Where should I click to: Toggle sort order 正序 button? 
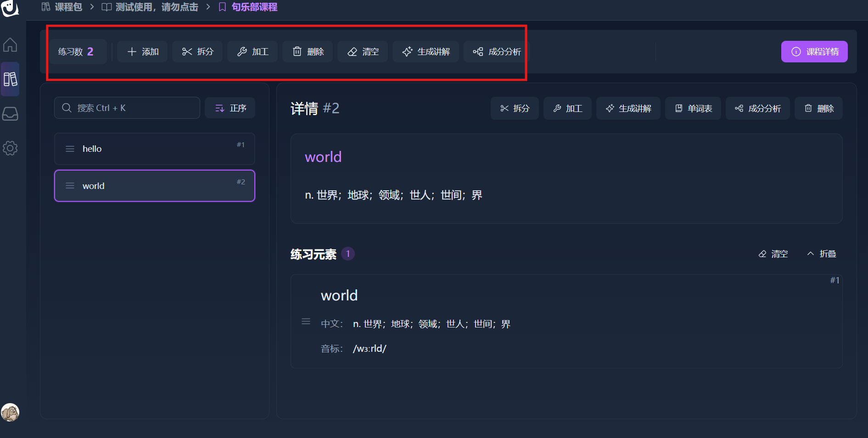230,108
